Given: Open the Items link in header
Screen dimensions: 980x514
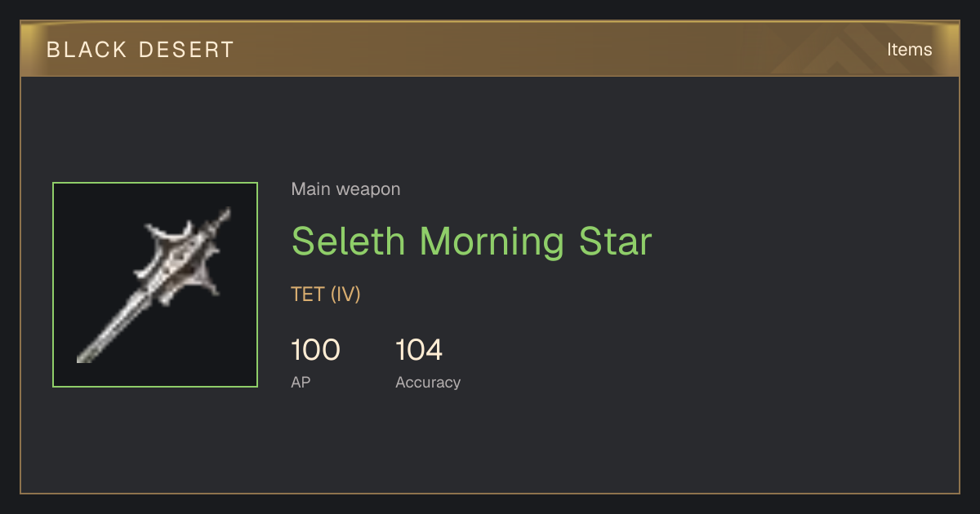Looking at the screenshot, I should tap(909, 50).
